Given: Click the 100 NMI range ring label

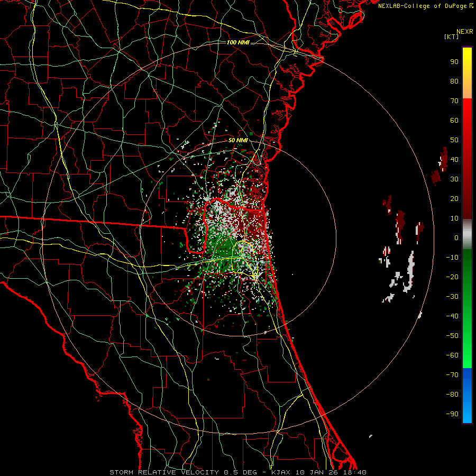Looking at the screenshot, I should (x=238, y=42).
